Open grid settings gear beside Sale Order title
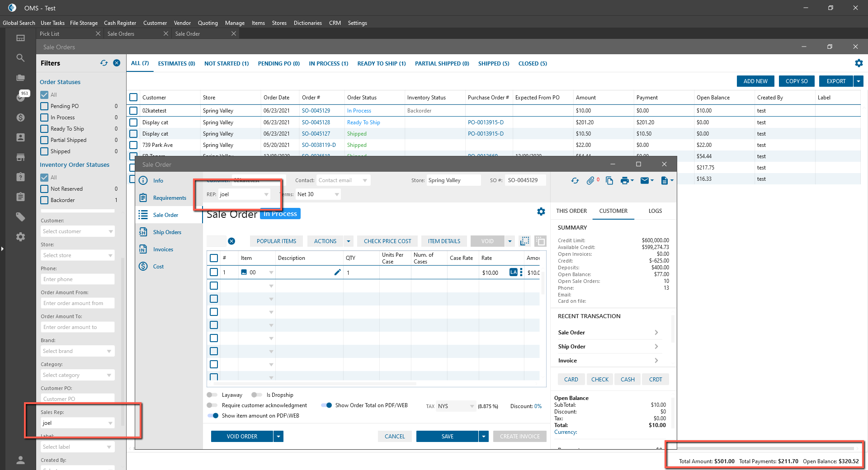This screenshot has width=868, height=470. 541,211
